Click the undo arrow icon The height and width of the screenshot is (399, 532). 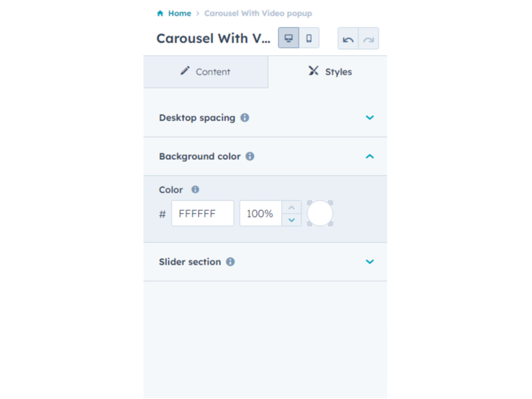[x=349, y=38]
